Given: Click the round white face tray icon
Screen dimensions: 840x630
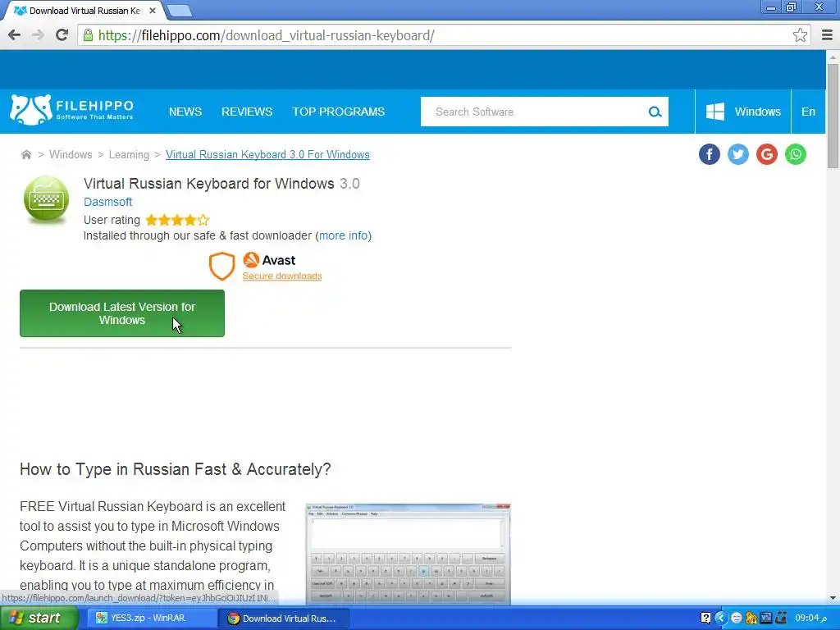Looking at the screenshot, I should [737, 619].
